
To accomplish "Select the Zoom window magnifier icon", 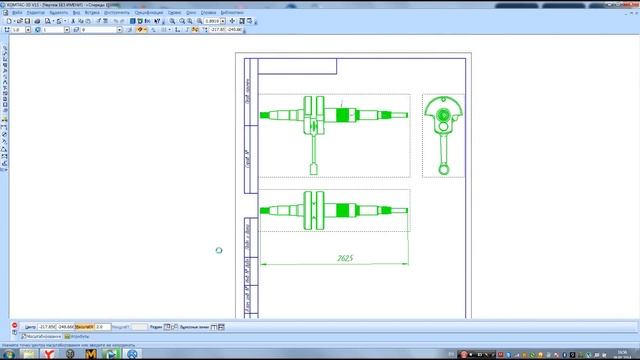I will tap(172, 21).
